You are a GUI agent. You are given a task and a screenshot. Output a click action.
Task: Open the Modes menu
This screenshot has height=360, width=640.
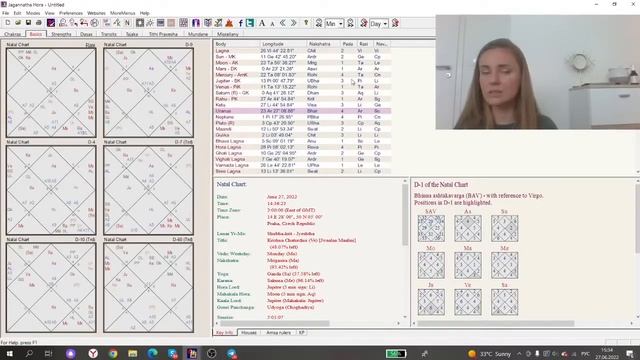pyautogui.click(x=33, y=13)
